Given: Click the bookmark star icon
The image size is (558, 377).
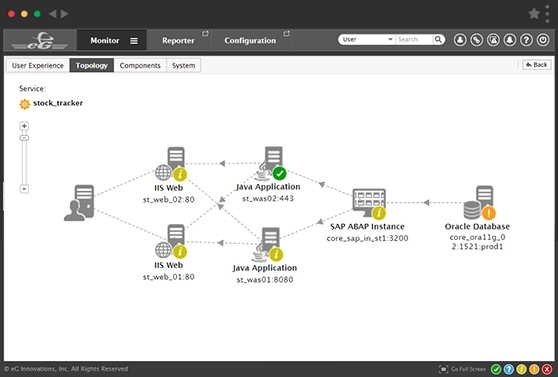Looking at the screenshot, I should 534,14.
